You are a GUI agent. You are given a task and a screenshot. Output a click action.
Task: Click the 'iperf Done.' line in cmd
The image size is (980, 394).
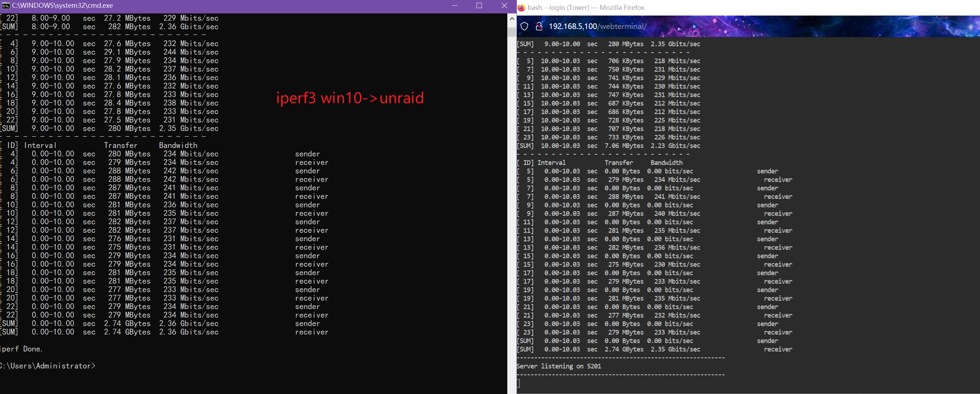[21, 349]
